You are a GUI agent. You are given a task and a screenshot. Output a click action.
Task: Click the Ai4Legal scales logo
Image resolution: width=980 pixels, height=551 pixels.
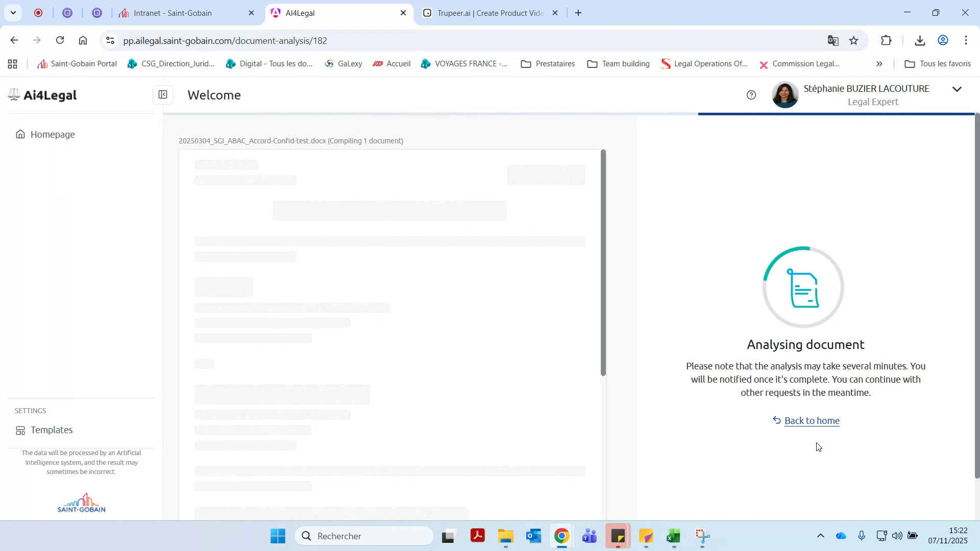(13, 94)
